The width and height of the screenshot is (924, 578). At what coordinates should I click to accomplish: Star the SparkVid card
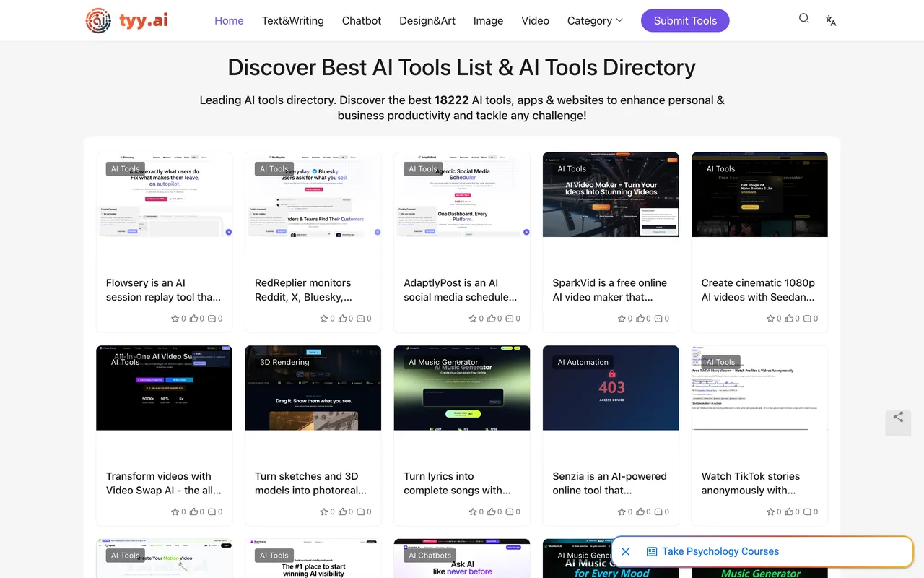click(x=622, y=319)
